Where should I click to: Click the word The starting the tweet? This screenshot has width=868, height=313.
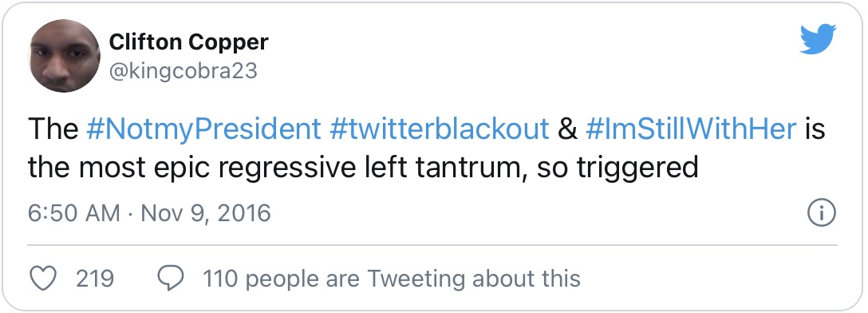point(53,129)
